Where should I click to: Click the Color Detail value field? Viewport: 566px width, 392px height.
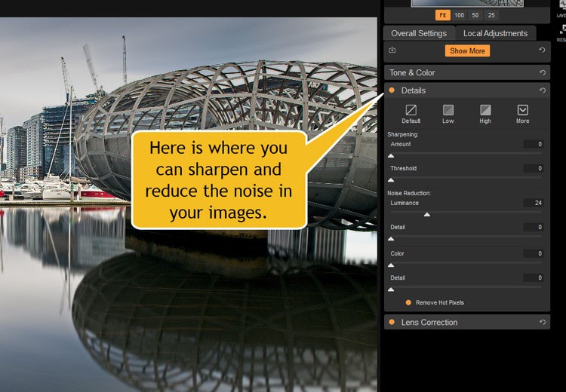[533, 277]
